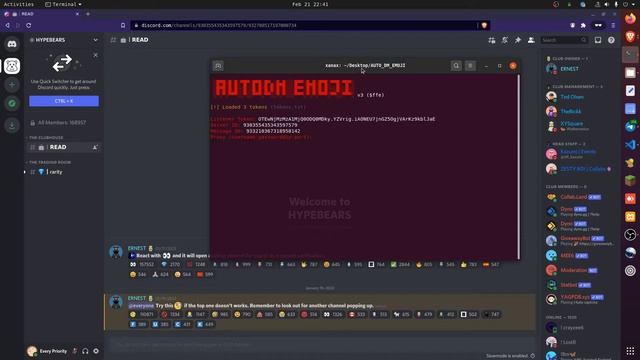This screenshot has height=360, width=640.
Task: Open the Download Apps icon in server list
Action: 12,125
